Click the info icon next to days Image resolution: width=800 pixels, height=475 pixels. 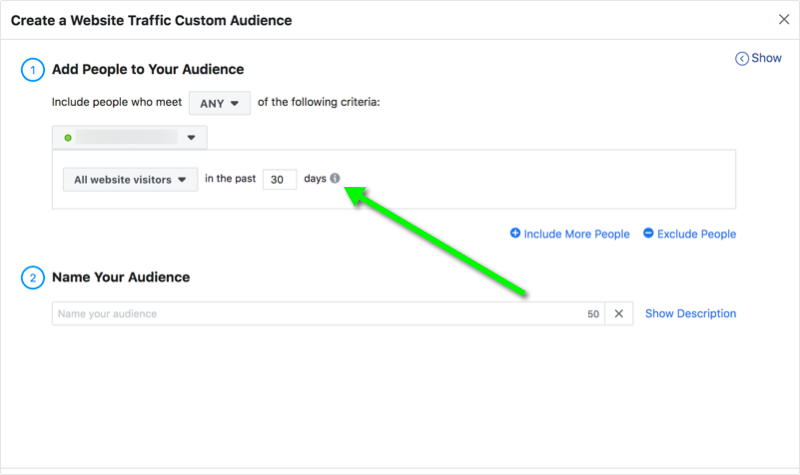(335, 179)
